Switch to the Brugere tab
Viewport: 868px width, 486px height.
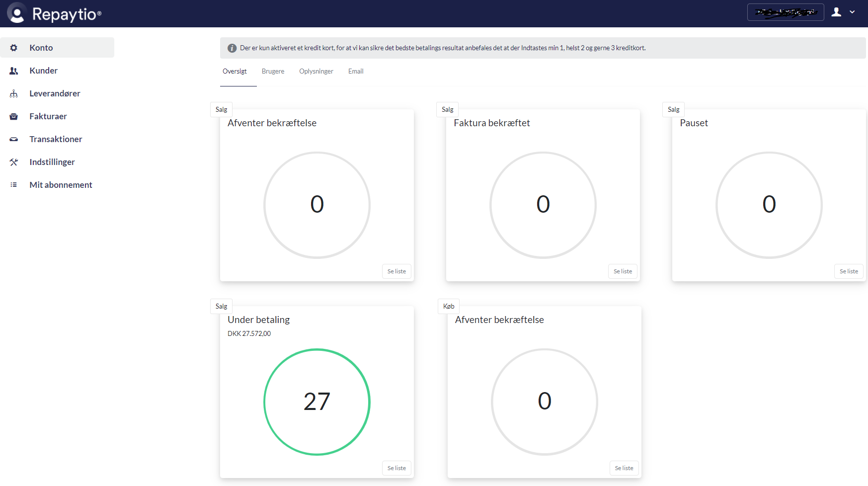[x=273, y=72]
